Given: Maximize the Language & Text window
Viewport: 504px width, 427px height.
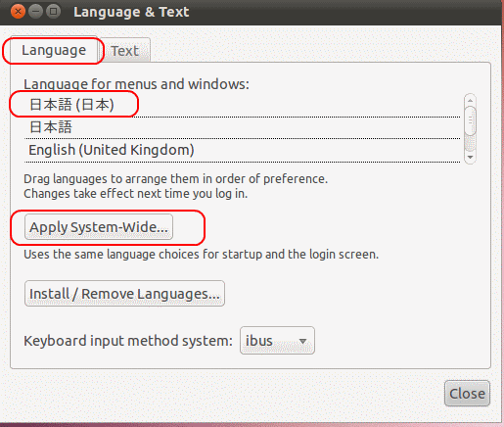Looking at the screenshot, I should point(53,12).
